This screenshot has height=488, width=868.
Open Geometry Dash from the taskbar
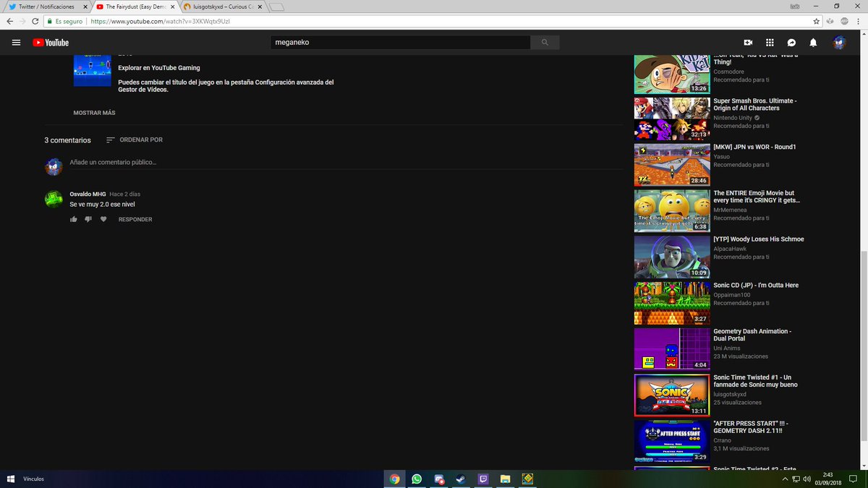pyautogui.click(x=527, y=479)
